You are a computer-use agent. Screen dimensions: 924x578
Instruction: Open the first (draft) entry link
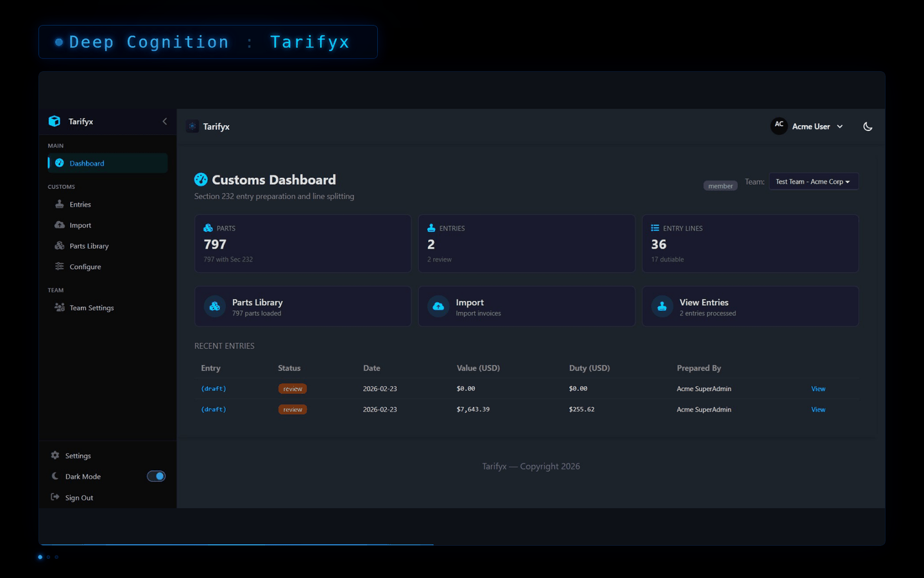(x=213, y=389)
